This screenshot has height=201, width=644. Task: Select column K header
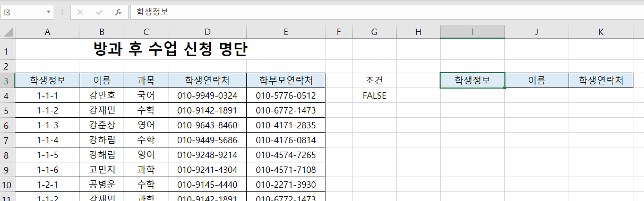click(x=601, y=32)
